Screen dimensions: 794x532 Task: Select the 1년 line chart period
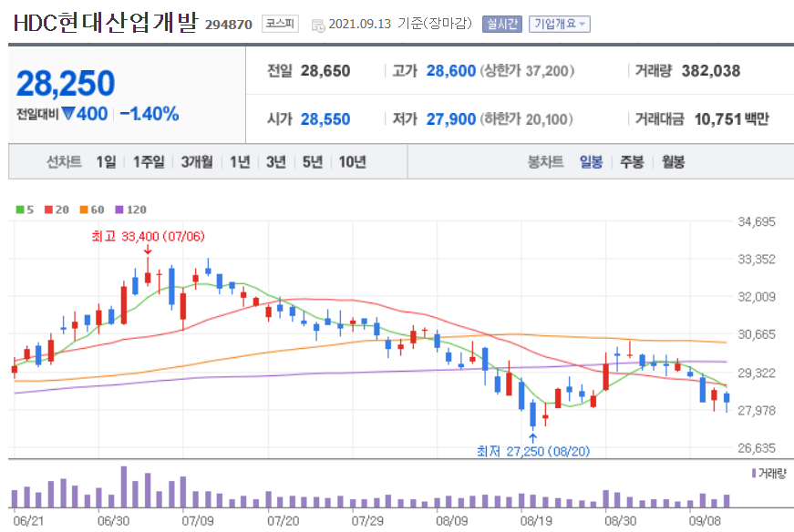click(240, 162)
